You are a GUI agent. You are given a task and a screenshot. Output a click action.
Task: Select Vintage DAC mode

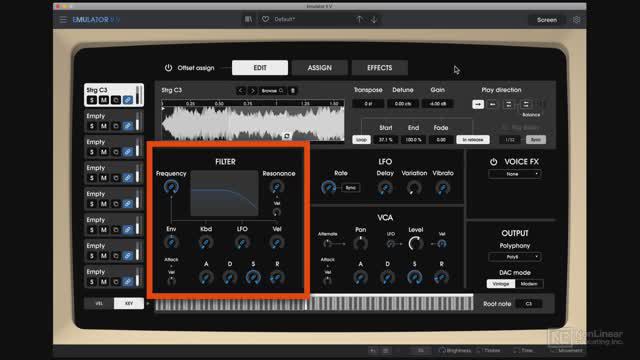[x=501, y=284]
